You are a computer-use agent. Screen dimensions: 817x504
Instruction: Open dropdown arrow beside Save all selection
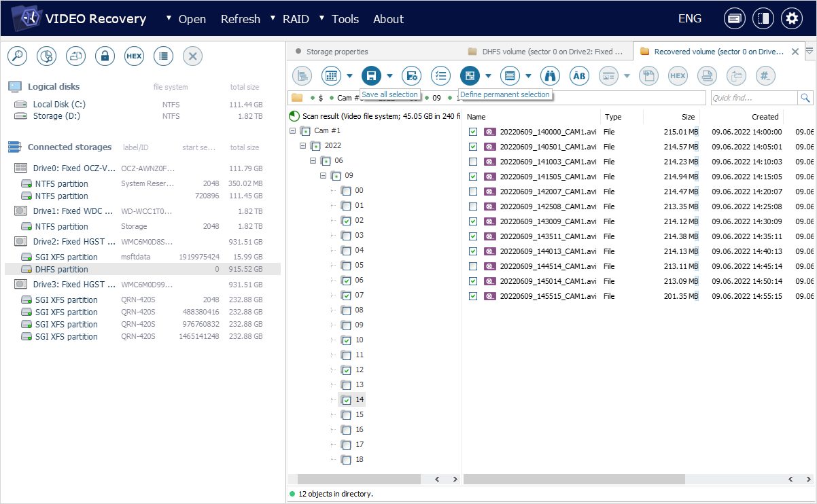[x=389, y=76]
